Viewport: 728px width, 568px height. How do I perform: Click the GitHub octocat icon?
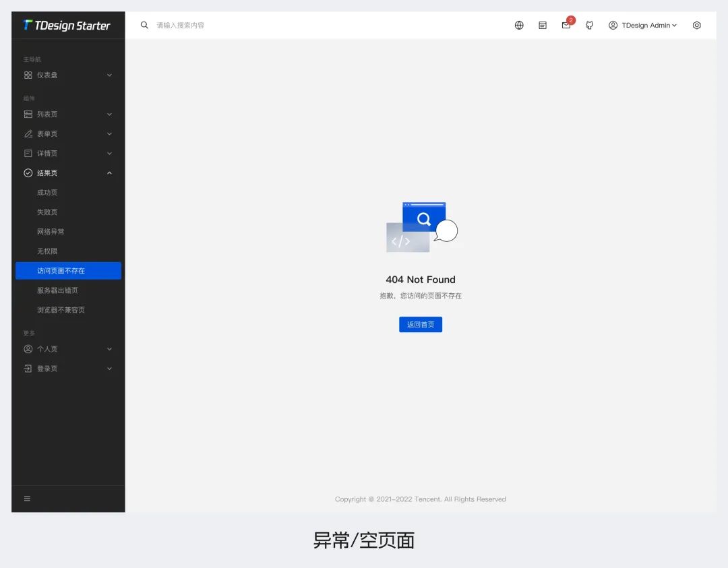tap(590, 25)
